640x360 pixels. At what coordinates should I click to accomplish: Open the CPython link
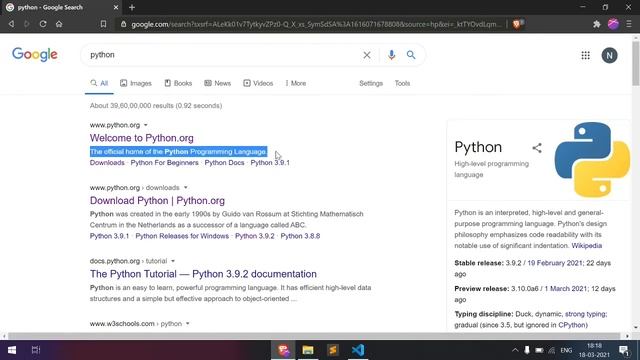[572, 325]
